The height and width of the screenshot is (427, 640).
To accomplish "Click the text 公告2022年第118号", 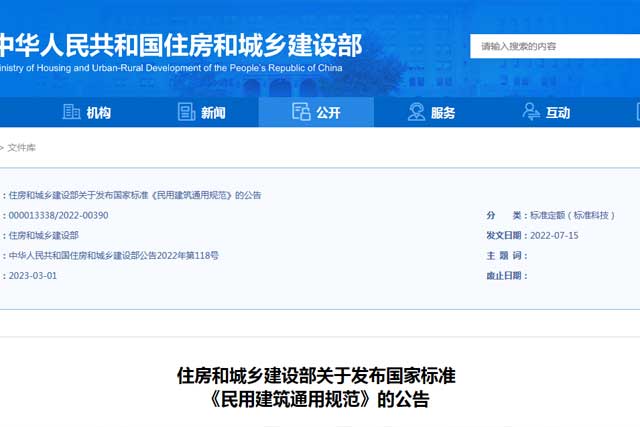I will (179, 256).
